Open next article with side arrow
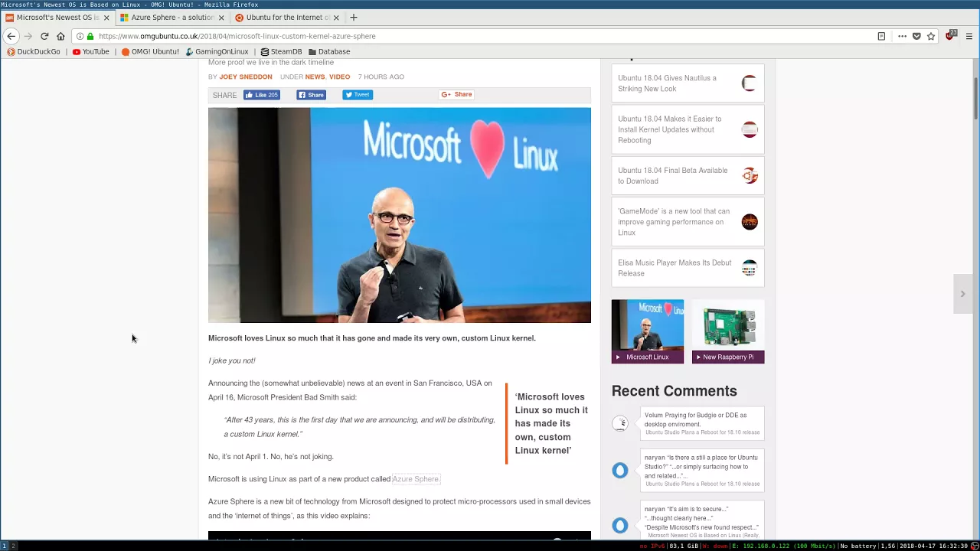Image resolution: width=980 pixels, height=551 pixels. pyautogui.click(x=963, y=294)
